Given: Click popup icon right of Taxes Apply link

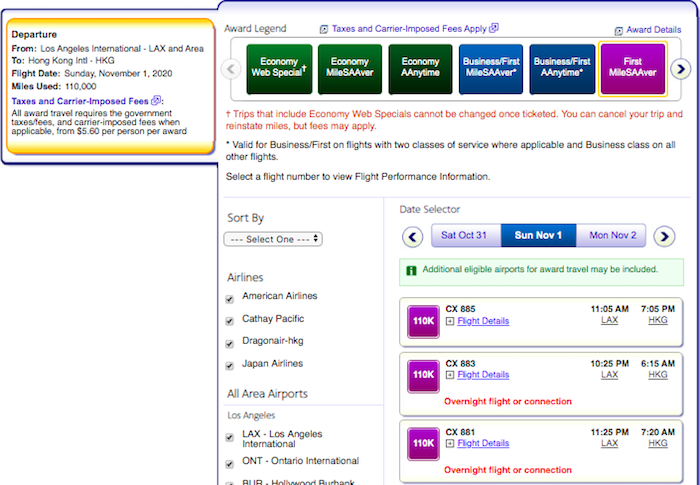Looking at the screenshot, I should pos(494,28).
